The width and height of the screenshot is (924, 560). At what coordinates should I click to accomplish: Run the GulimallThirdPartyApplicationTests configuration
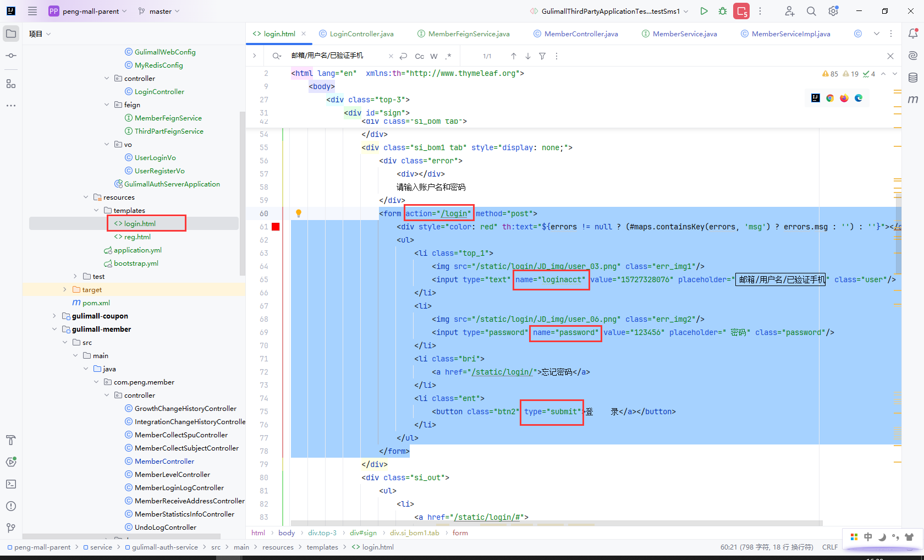(704, 11)
